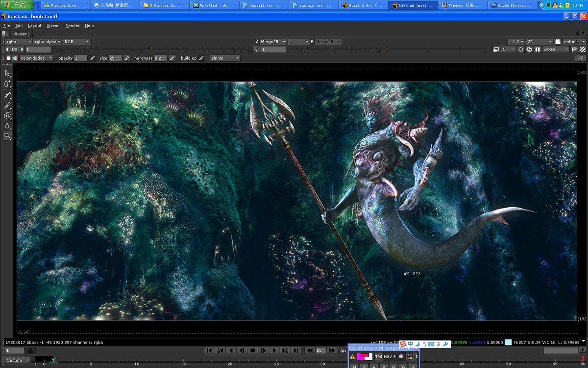Select the add points pen tool
This screenshot has width=588, height=368.
tap(7, 84)
